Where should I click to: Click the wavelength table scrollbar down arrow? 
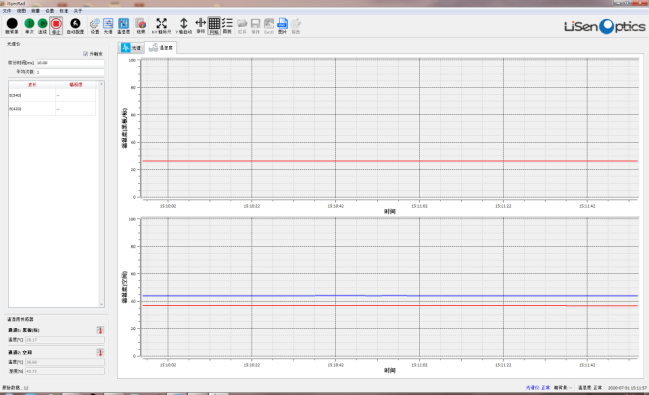tap(101, 304)
